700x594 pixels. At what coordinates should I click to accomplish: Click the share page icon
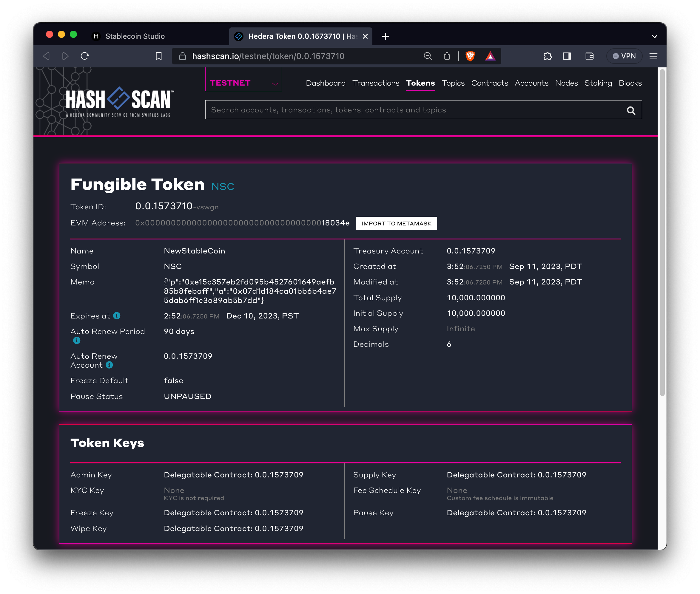click(447, 56)
